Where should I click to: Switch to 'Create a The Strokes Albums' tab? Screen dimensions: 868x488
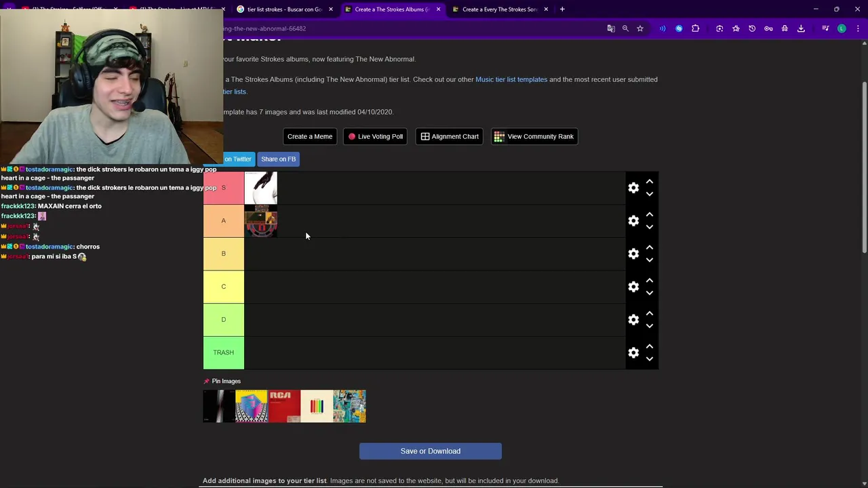point(392,9)
